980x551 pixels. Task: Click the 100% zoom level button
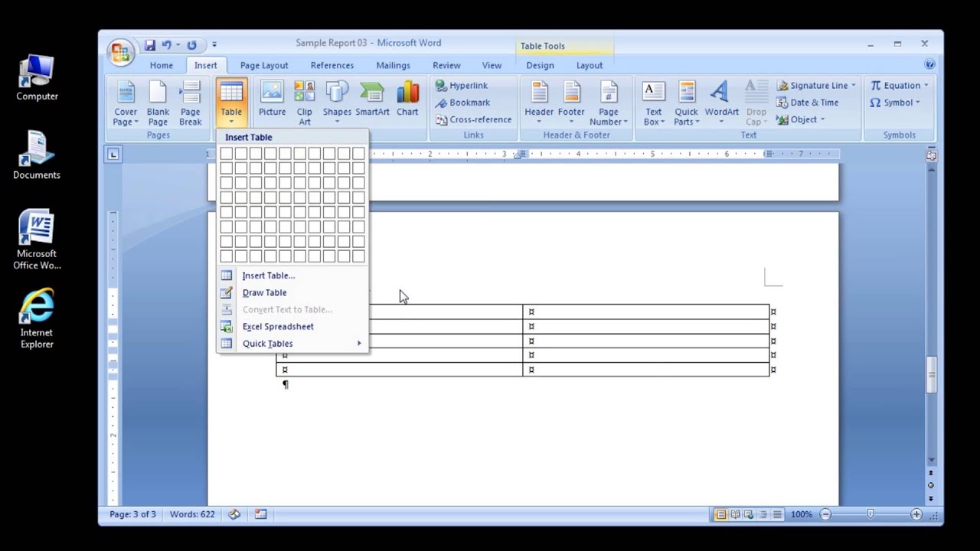tap(801, 514)
